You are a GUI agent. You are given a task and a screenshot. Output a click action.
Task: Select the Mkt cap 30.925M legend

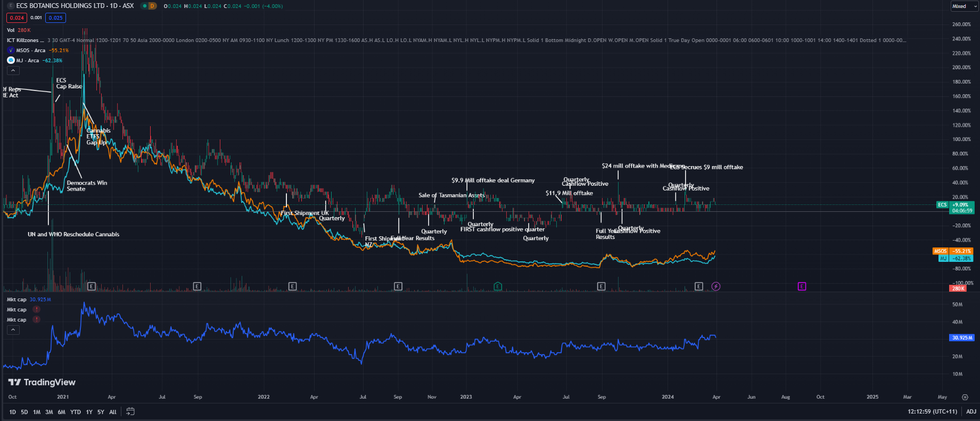(29, 299)
